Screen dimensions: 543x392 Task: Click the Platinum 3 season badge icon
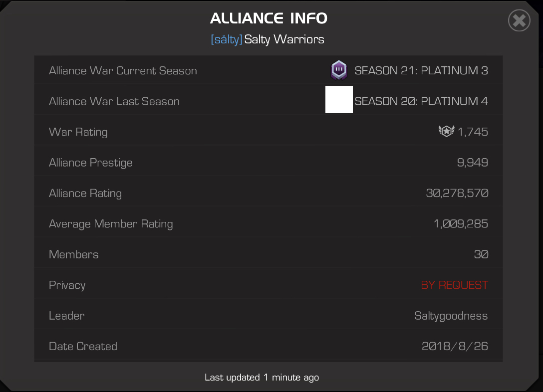tap(339, 70)
